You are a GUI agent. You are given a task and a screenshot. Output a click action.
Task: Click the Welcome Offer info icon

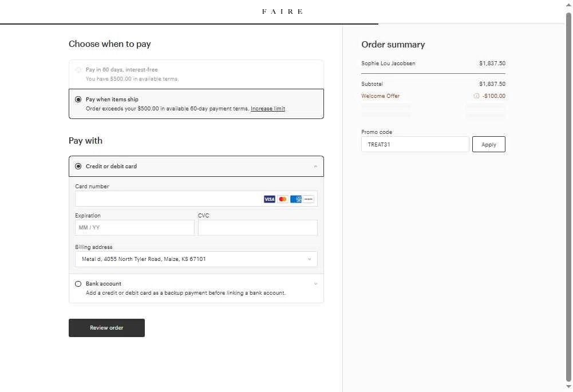coord(476,96)
